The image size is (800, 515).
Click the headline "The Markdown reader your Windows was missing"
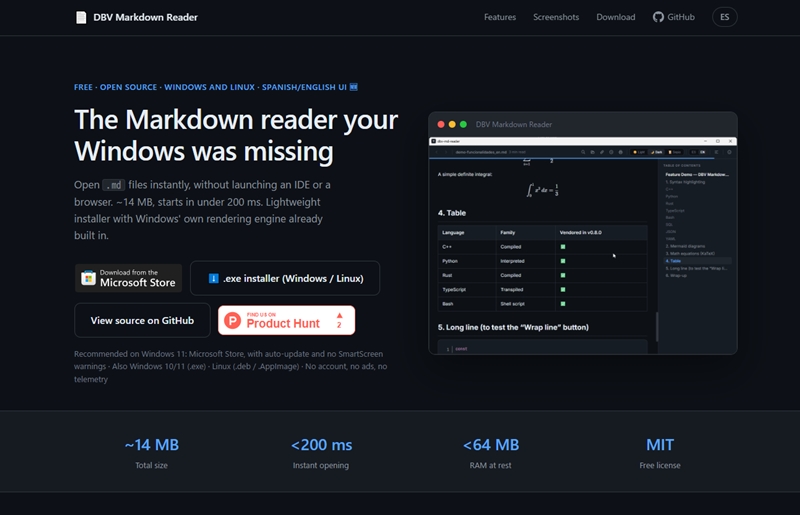click(x=236, y=135)
